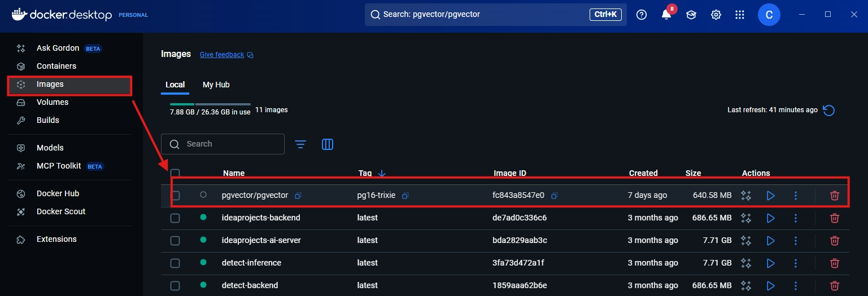Open more actions for ideaprojects-ai-server
The height and width of the screenshot is (296, 868).
click(796, 240)
